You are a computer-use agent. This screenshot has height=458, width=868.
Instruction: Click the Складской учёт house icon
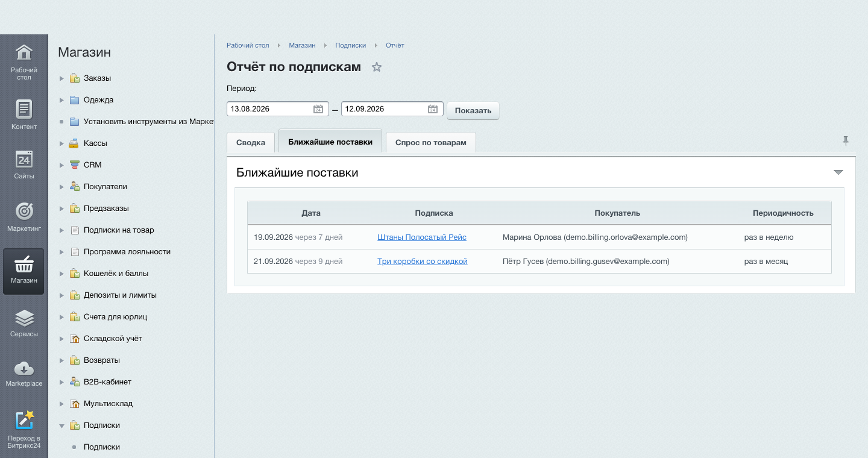tap(75, 338)
